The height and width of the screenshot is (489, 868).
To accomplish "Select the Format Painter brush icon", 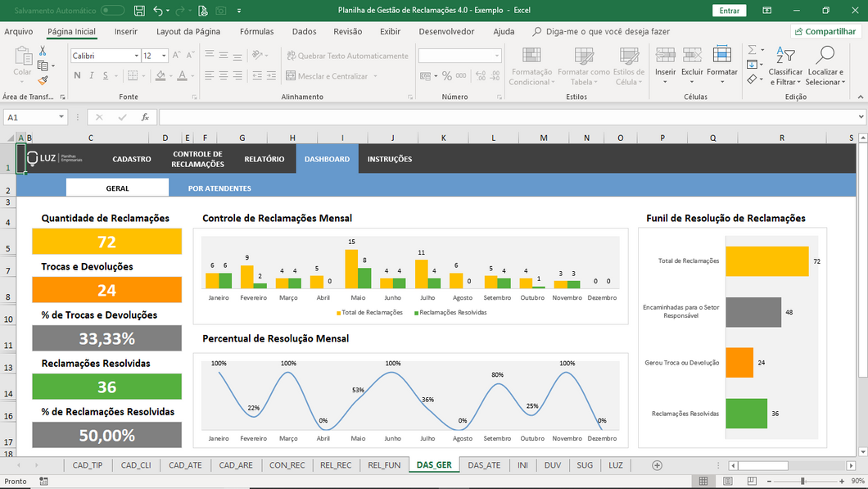I will click(x=43, y=80).
